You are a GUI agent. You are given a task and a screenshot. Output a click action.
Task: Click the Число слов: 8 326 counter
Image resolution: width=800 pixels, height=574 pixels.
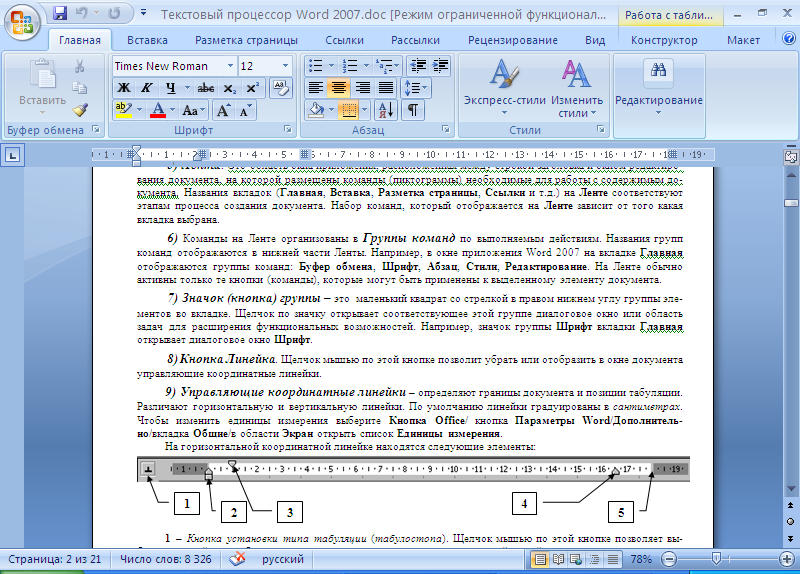tap(166, 559)
